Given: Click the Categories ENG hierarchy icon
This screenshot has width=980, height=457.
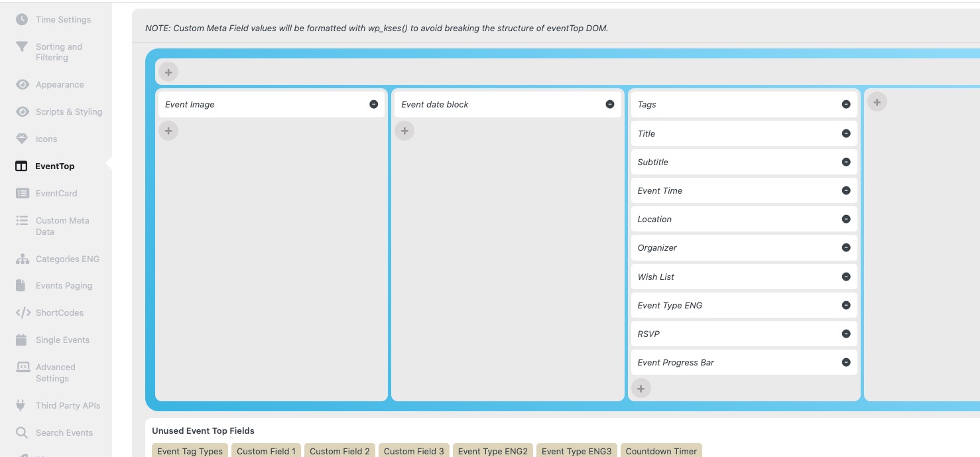Looking at the screenshot, I should (x=22, y=259).
